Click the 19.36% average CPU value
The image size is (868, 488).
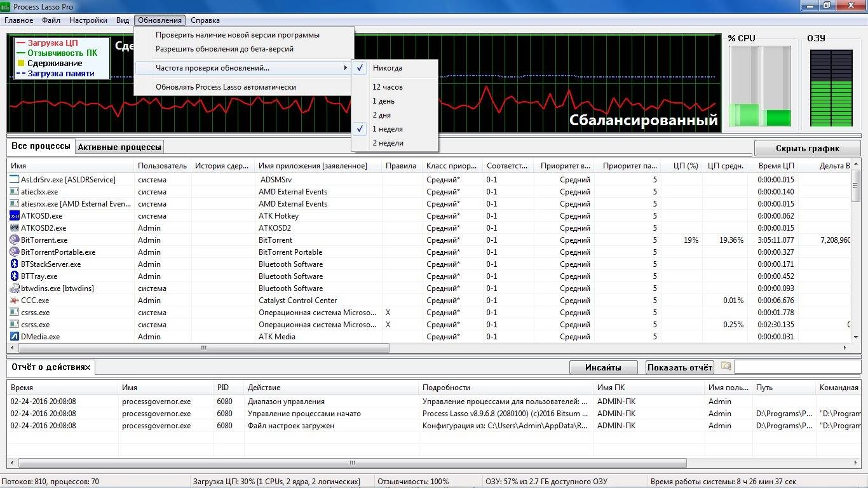pos(731,240)
